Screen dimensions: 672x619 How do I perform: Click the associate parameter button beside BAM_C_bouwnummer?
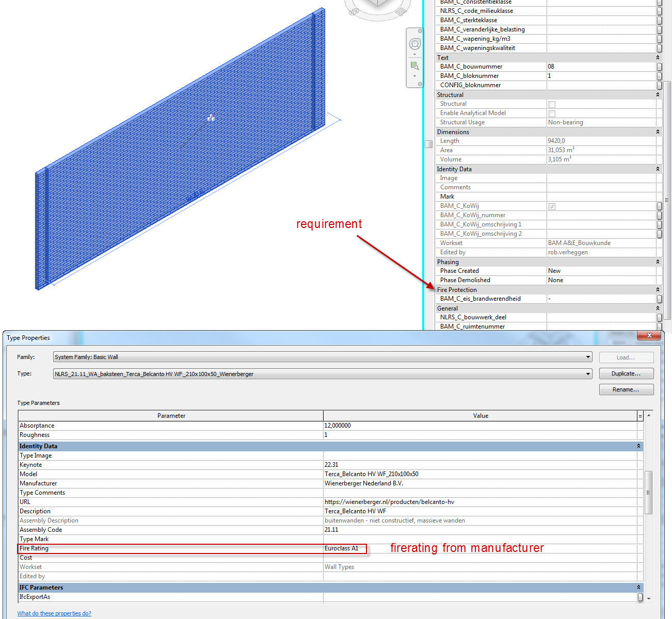[x=659, y=67]
